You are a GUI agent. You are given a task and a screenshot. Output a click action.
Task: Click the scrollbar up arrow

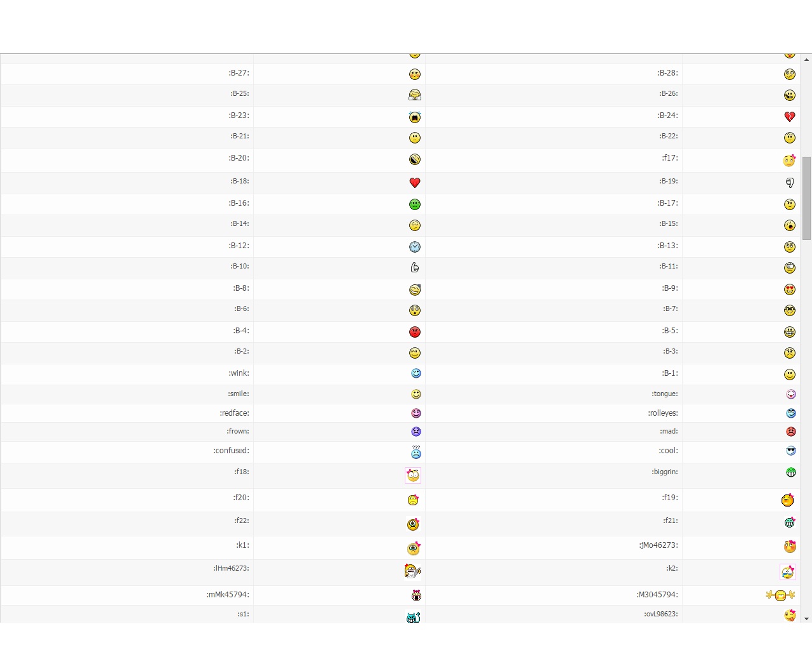click(806, 60)
